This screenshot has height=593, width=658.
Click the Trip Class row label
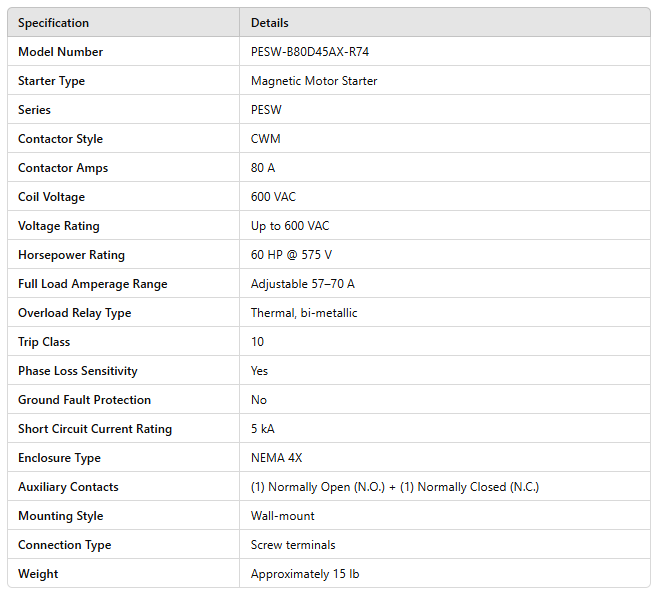(45, 342)
